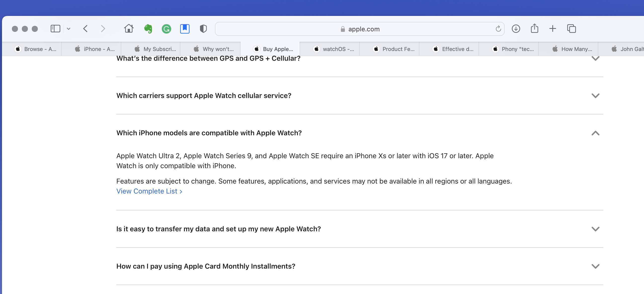
Task: Go to the home page icon
Action: coord(129,29)
